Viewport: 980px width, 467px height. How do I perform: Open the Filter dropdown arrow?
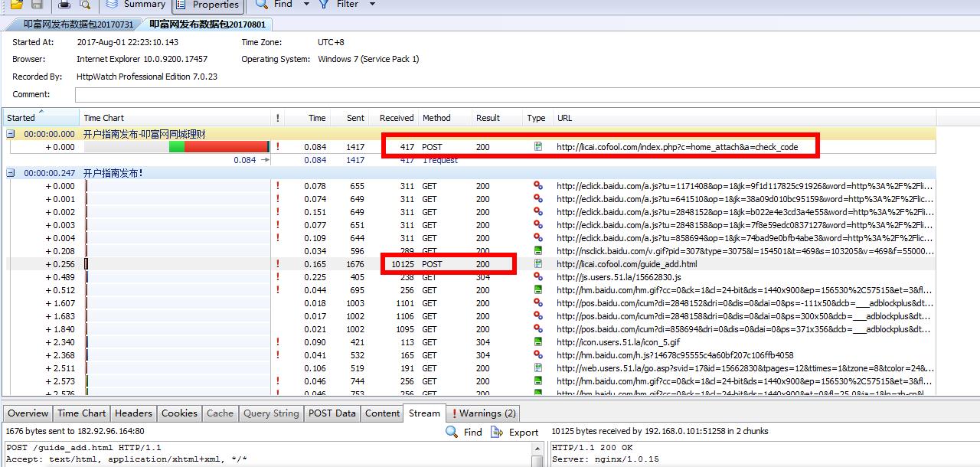(372, 5)
